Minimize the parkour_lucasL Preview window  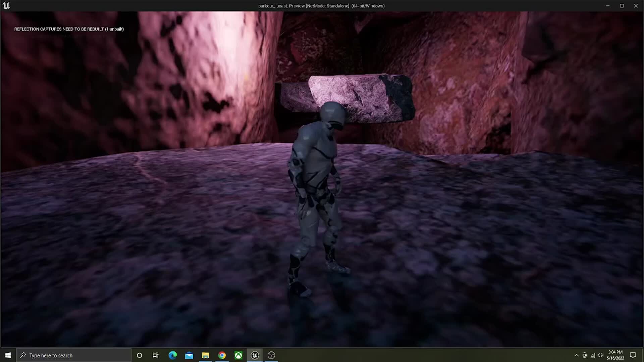608,5
